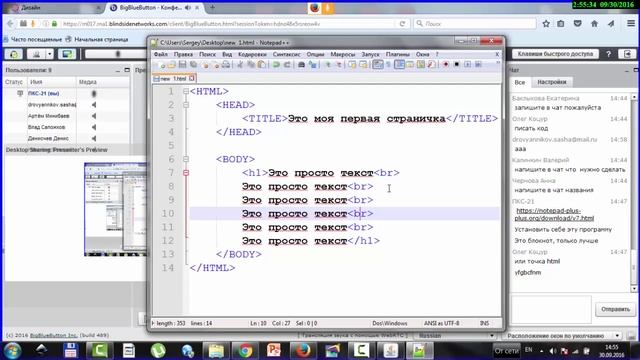This screenshot has width=640, height=360.
Task: Open the notepad-plus-plus.org download link in chat
Action: [554, 214]
